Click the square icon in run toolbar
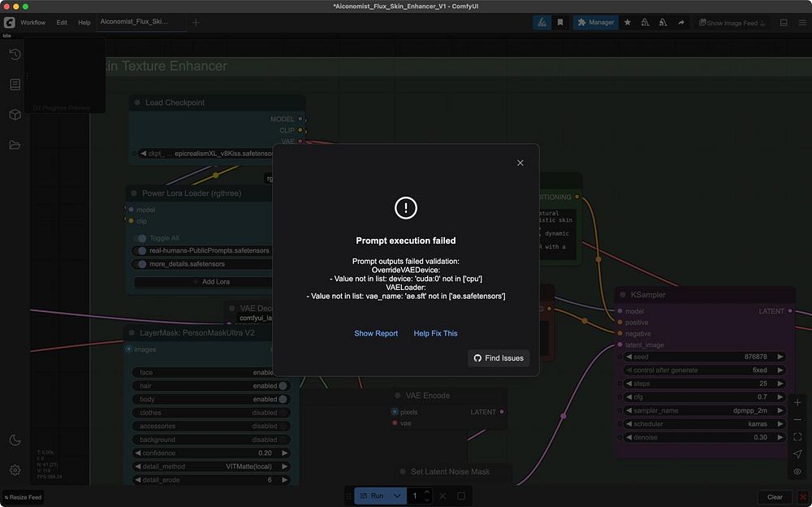This screenshot has height=507, width=812. point(461,496)
